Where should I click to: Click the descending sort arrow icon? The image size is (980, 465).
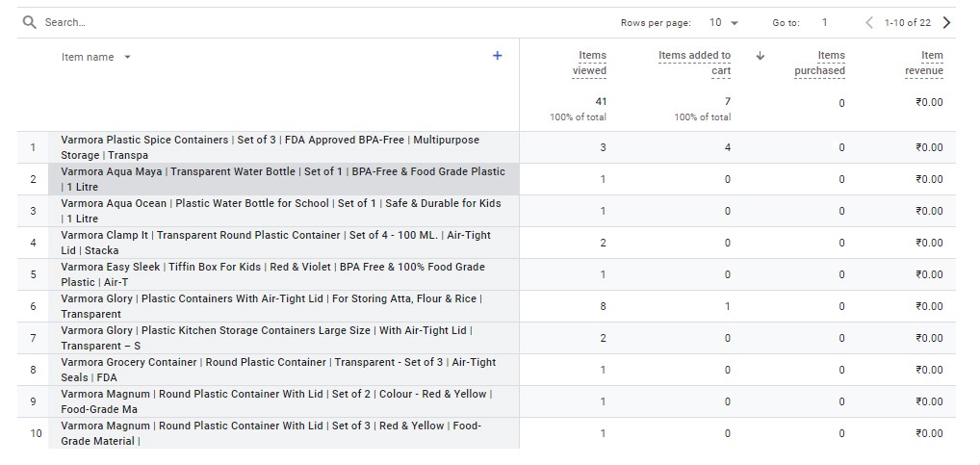760,56
